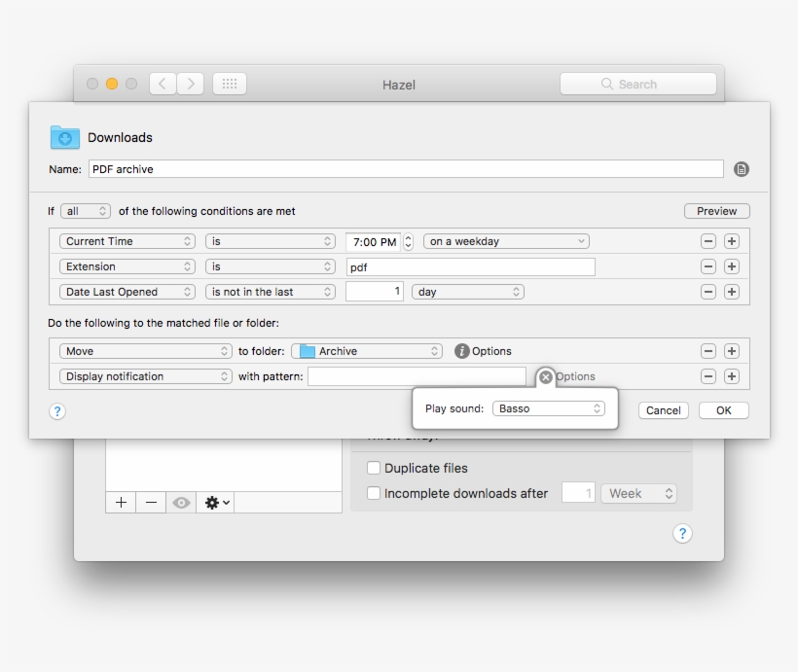
Task: Open the 'all' conditions match dropdown
Action: tap(86, 211)
